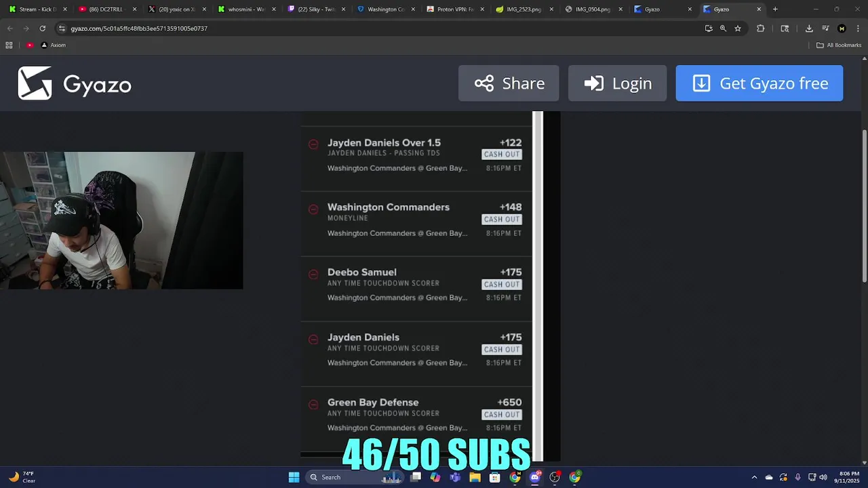The image size is (868, 488).
Task: Switch to the IMG_2523.png tab
Action: [x=524, y=9]
